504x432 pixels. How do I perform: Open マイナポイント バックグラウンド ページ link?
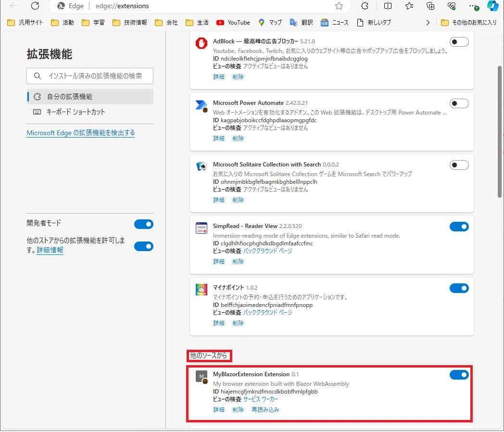(x=267, y=312)
